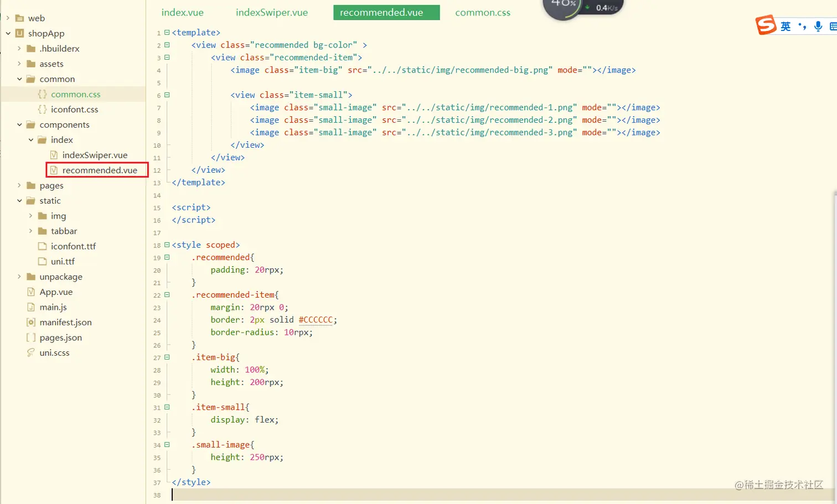The height and width of the screenshot is (504, 837).
Task: Switch to the indexSwiper.vue tab
Action: [272, 13]
